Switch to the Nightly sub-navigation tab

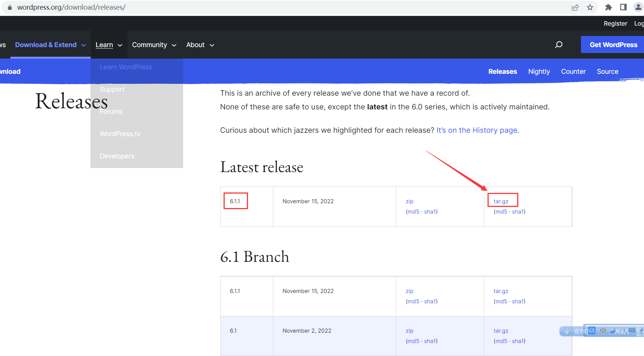click(539, 72)
